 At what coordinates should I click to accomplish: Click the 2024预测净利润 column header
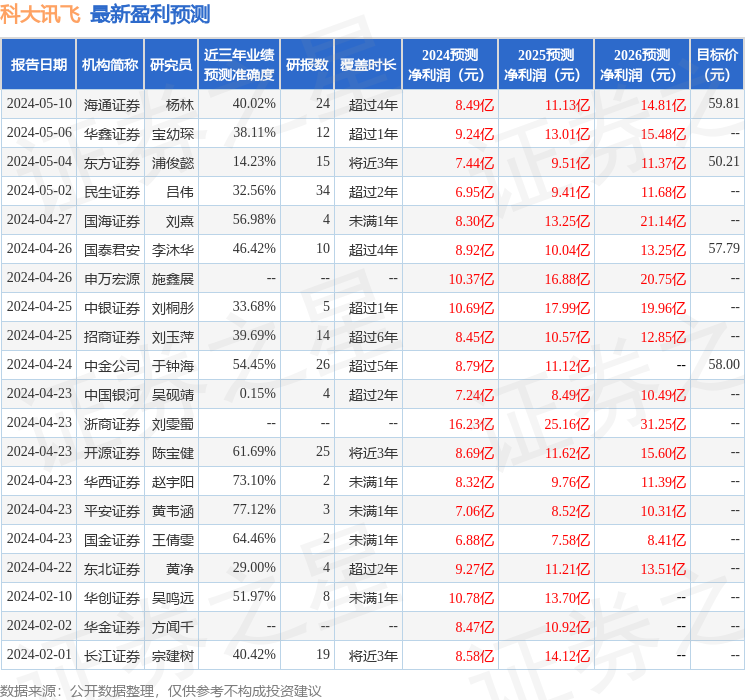point(450,64)
